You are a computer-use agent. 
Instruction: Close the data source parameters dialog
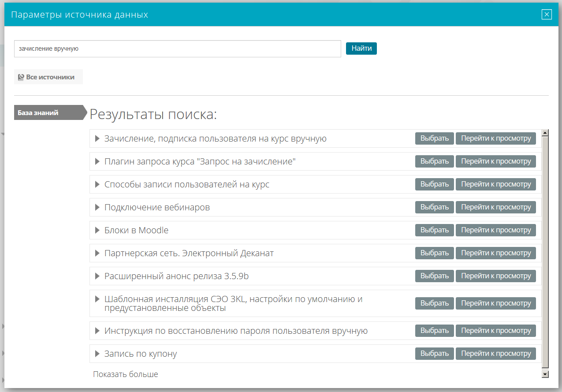coord(547,15)
